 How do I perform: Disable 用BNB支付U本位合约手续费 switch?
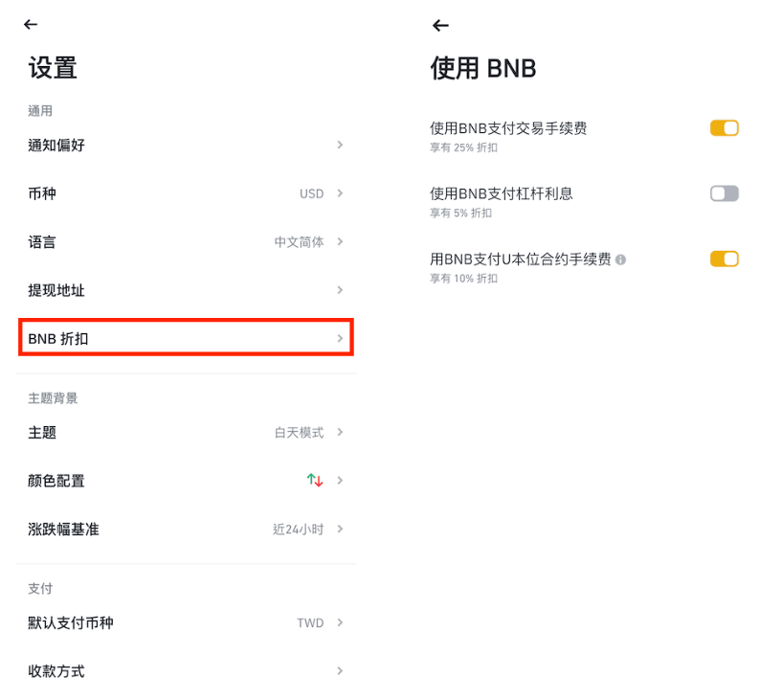click(724, 259)
